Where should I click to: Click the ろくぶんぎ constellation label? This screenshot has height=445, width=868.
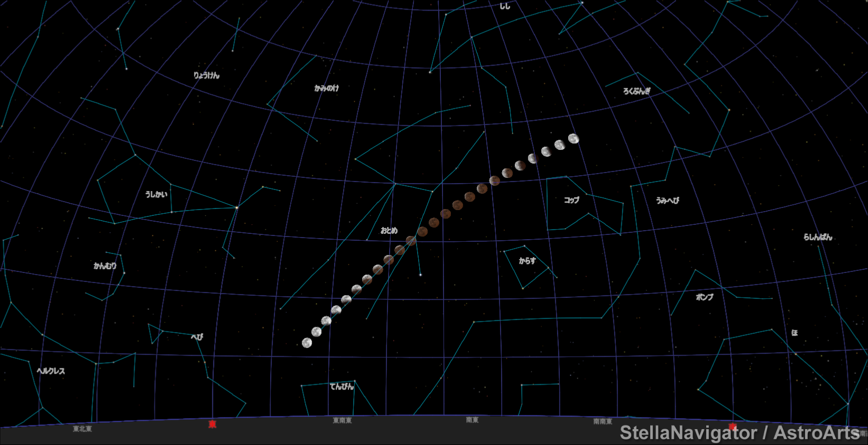tap(636, 91)
